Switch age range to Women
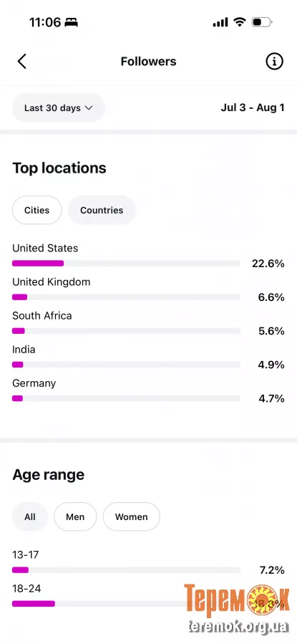Image resolution: width=297 pixels, height=644 pixels. (131, 516)
